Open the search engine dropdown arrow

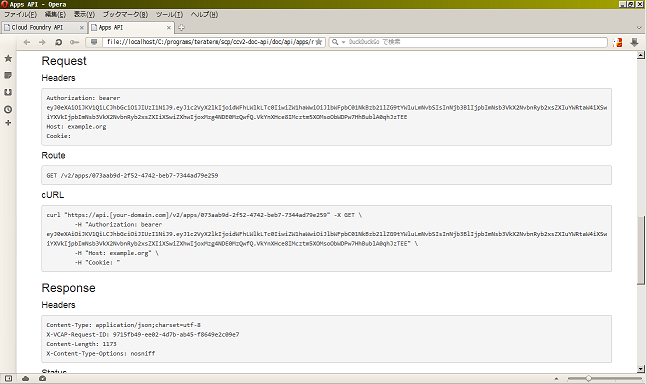[343, 42]
